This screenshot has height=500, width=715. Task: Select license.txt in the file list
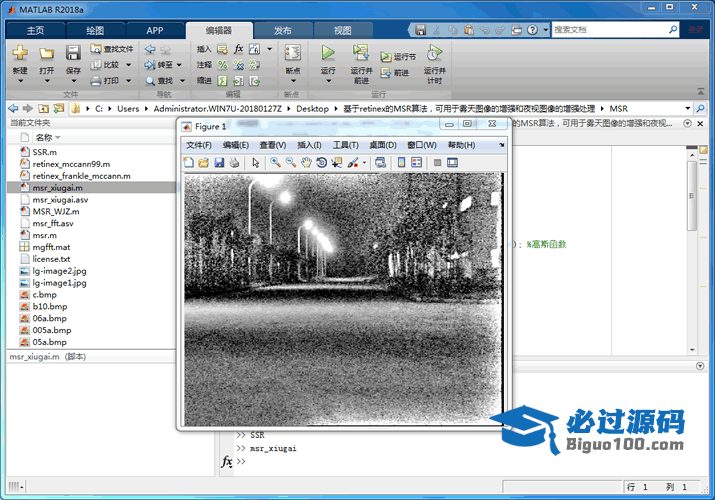[x=51, y=259]
